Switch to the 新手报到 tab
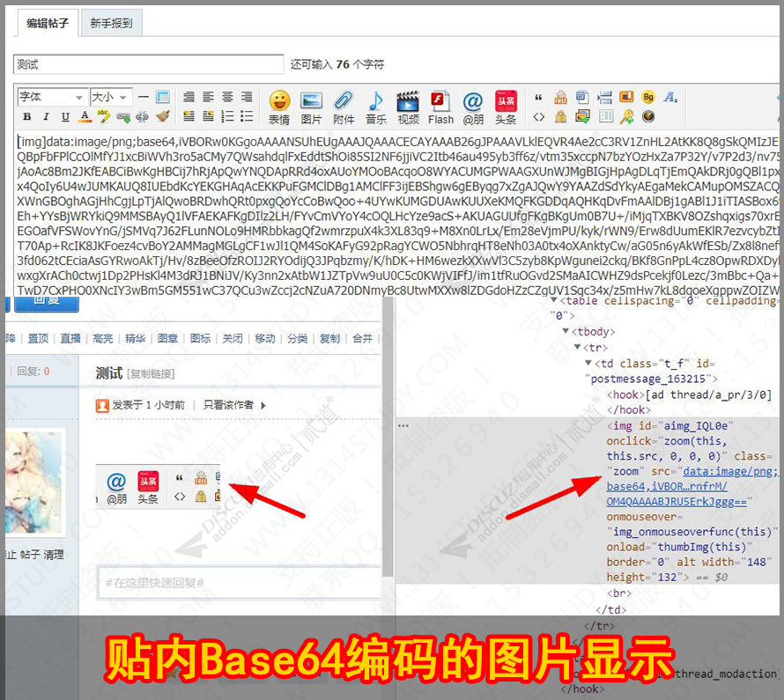Screen dimensions: 784x700 (x=112, y=23)
